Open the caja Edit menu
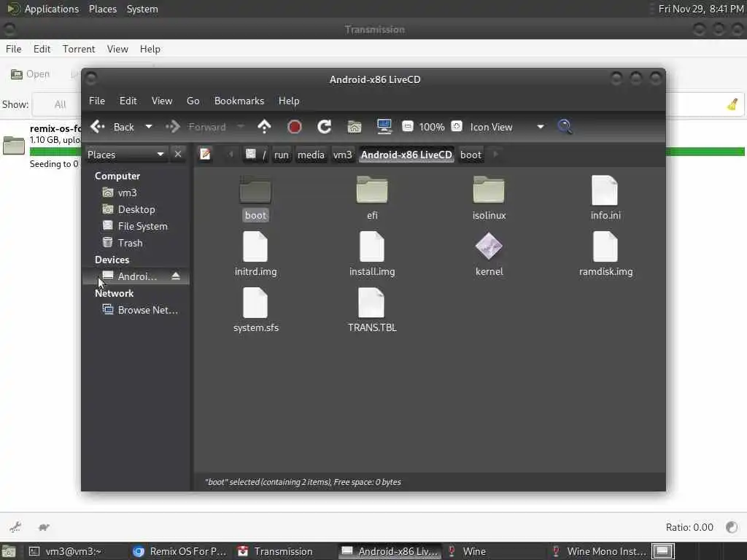 point(128,101)
